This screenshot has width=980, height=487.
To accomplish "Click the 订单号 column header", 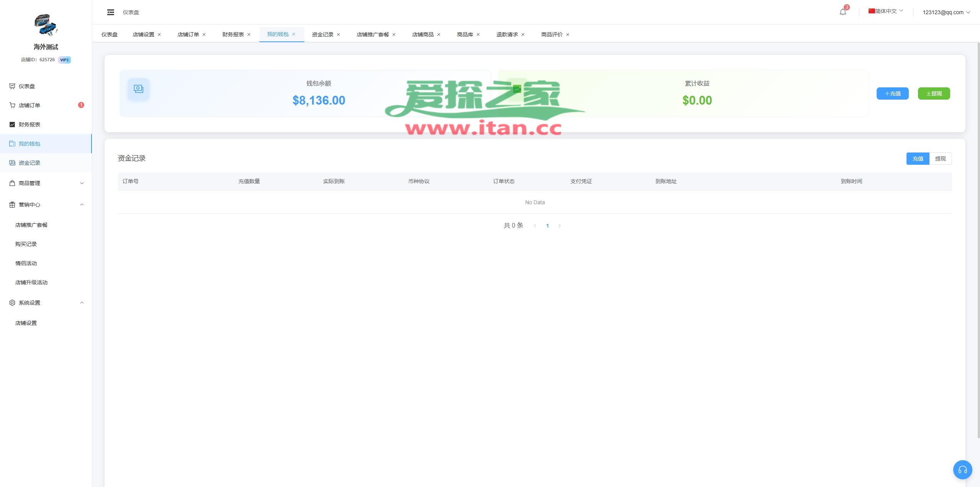I will click(131, 181).
